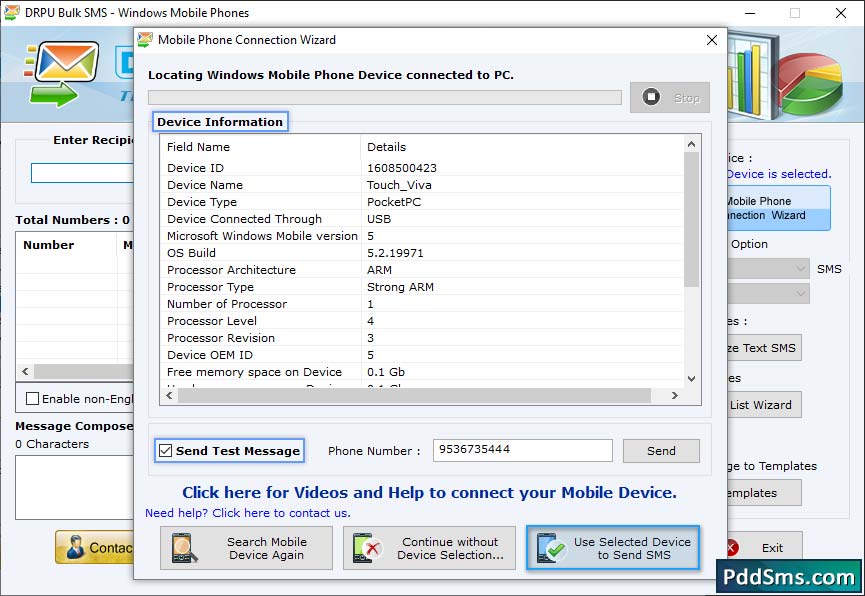
Task: Click the locating-device progress bar
Action: [385, 98]
